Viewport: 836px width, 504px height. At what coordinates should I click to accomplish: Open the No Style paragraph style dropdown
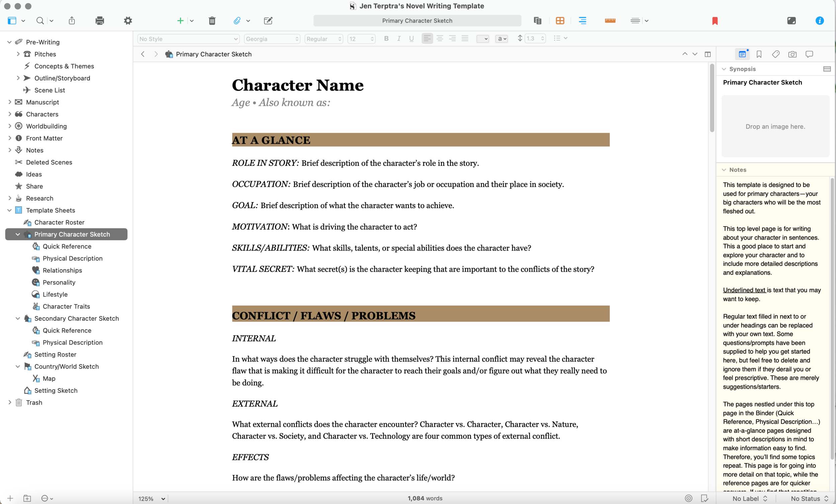coord(188,39)
